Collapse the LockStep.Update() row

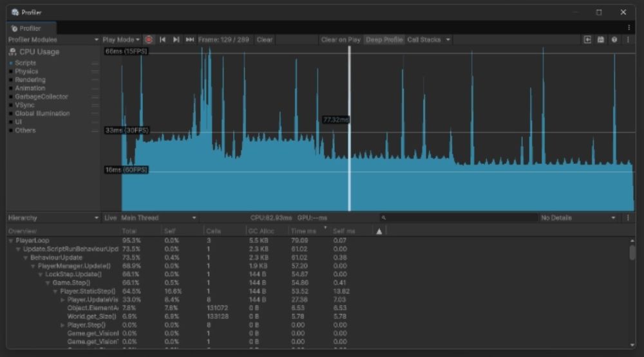40,275
